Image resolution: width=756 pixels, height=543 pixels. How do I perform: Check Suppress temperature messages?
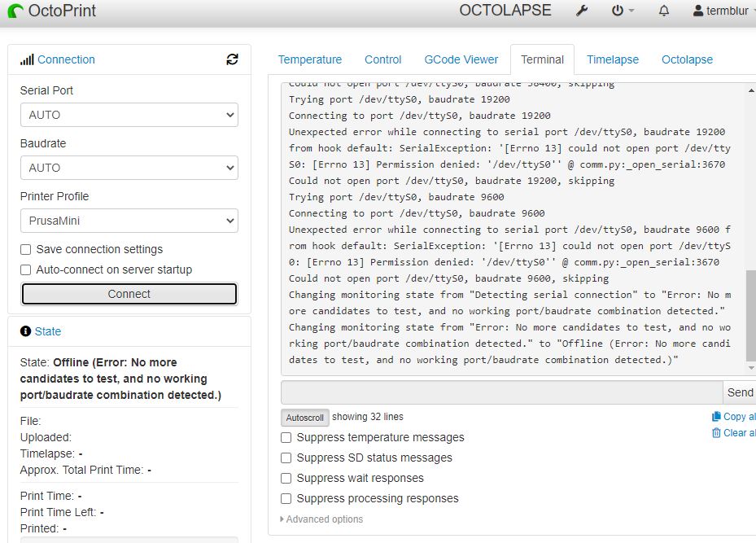286,437
